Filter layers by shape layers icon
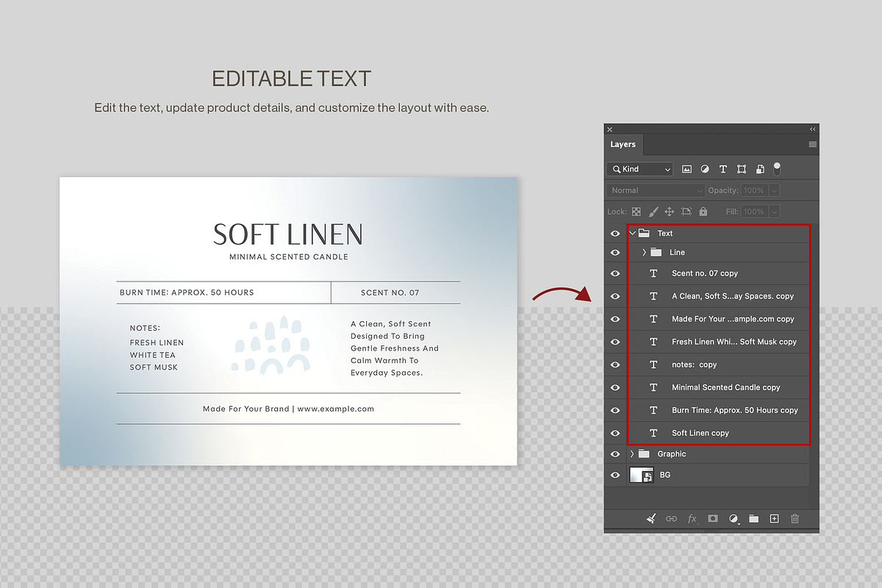 pos(742,169)
